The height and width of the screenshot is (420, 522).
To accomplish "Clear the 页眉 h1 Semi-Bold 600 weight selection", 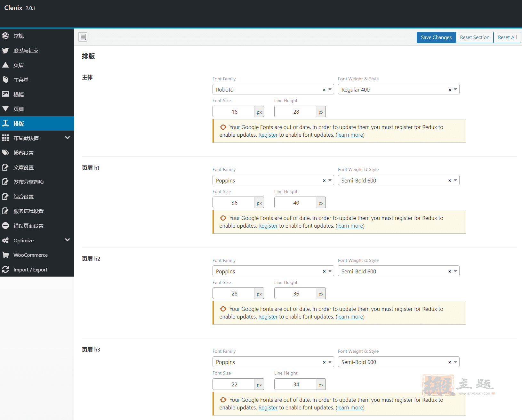I will [450, 181].
